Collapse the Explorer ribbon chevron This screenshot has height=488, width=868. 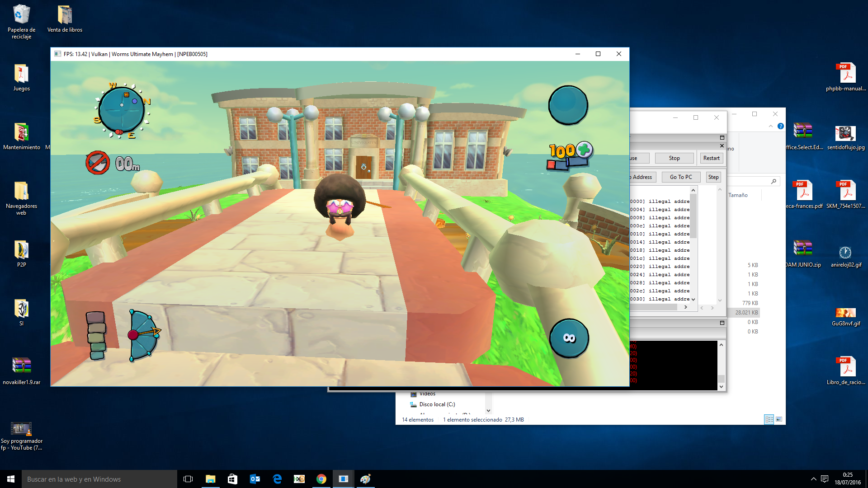[x=770, y=127]
